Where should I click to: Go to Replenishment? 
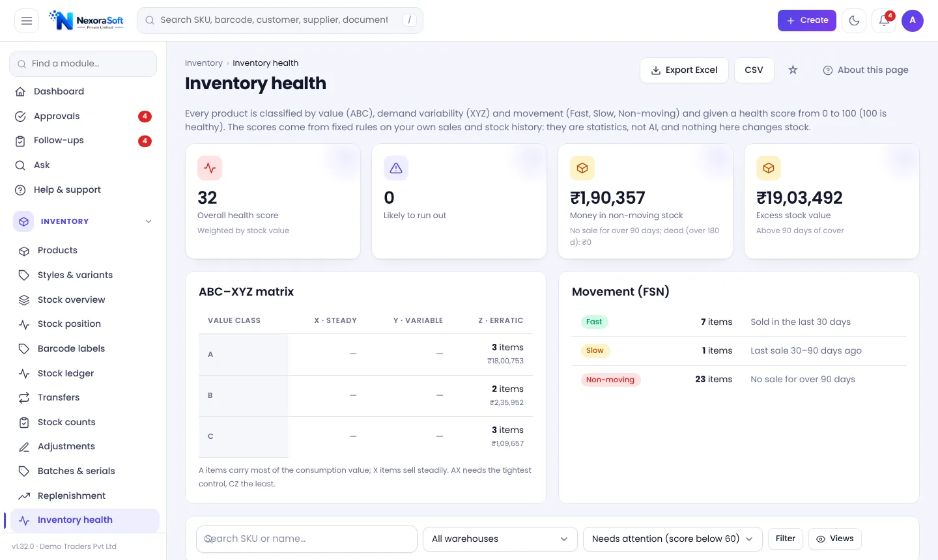(86, 496)
